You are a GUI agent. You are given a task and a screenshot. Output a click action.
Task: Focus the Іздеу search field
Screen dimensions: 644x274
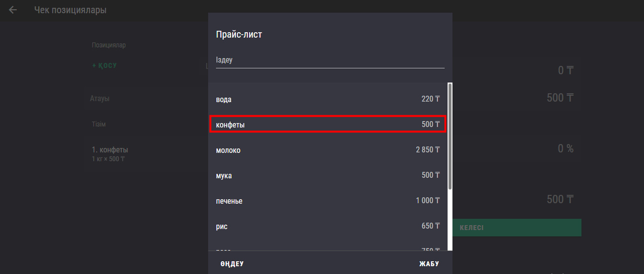pos(330,60)
